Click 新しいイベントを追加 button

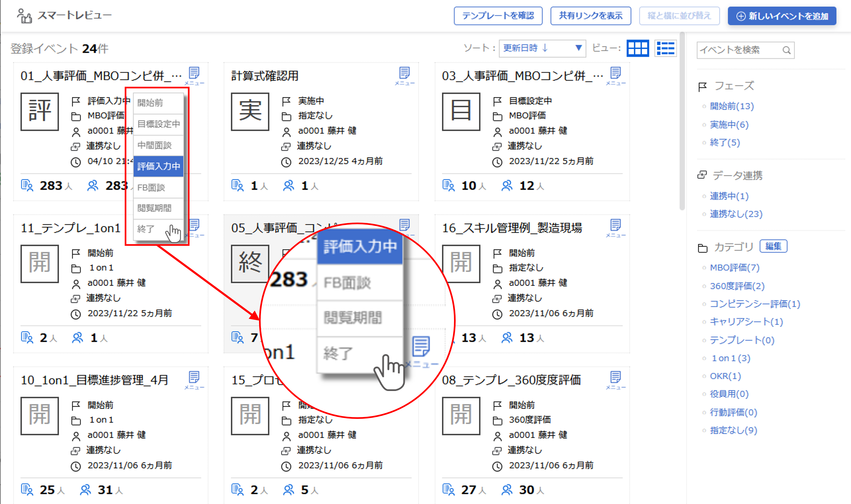(782, 16)
